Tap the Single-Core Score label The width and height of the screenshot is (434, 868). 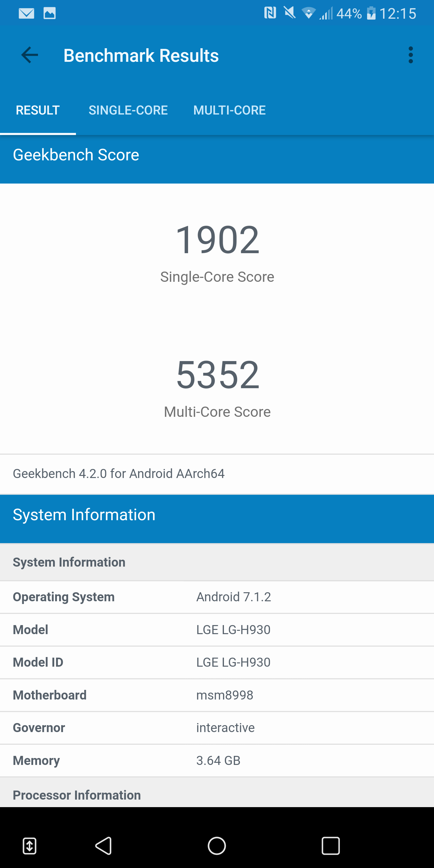(x=217, y=277)
